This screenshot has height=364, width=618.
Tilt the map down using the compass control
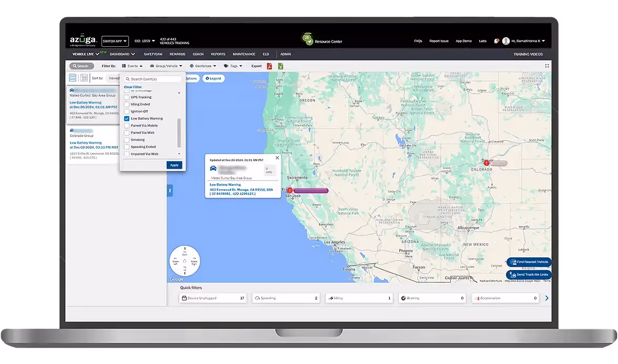point(185,251)
